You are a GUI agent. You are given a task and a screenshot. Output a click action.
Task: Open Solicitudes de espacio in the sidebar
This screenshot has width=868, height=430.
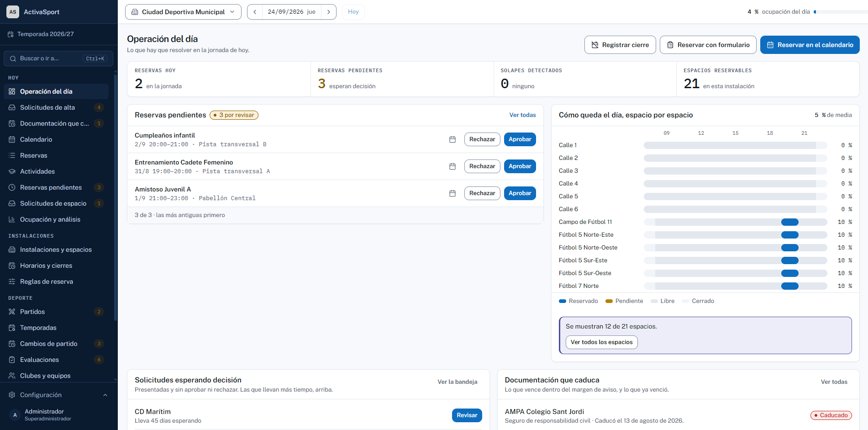point(56,203)
